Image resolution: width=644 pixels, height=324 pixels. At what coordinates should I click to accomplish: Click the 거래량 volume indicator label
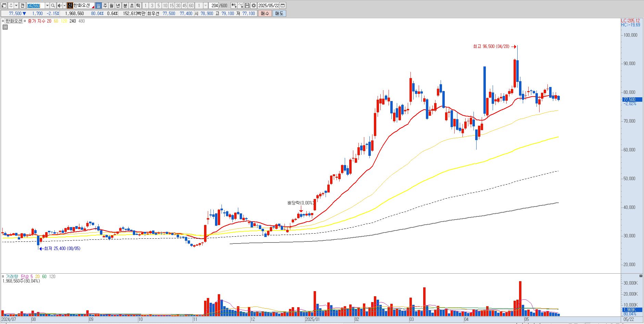(x=12, y=276)
